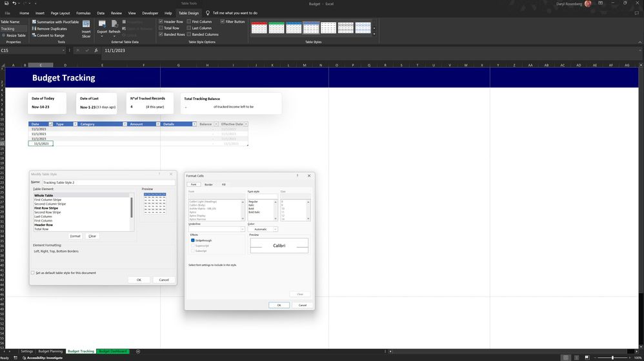Image resolution: width=644 pixels, height=361 pixels.
Task: Open the Formulas ribbon tab
Action: point(83,13)
